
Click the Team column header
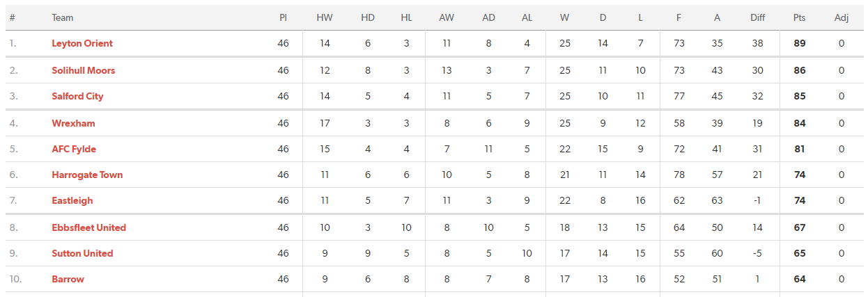pos(63,17)
